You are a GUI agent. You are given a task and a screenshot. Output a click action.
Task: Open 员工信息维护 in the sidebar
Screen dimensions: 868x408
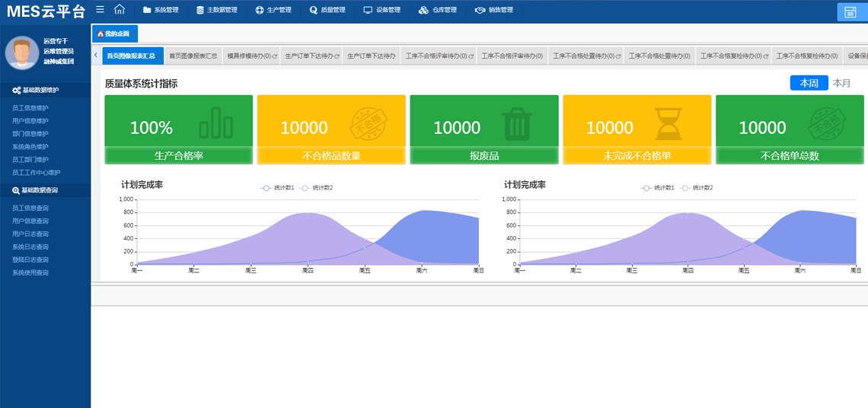30,108
